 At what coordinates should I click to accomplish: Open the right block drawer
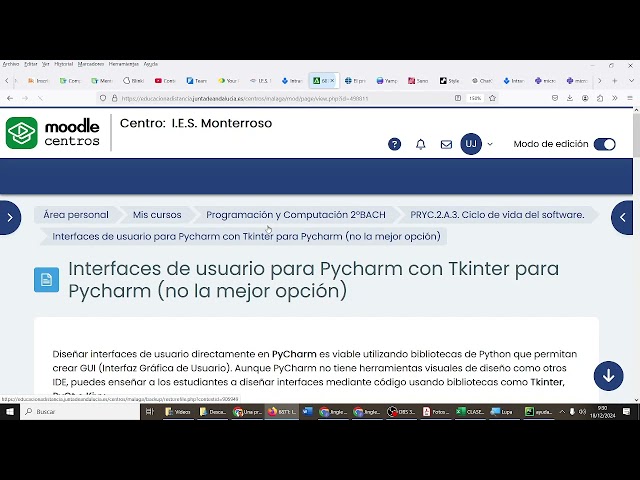point(622,218)
